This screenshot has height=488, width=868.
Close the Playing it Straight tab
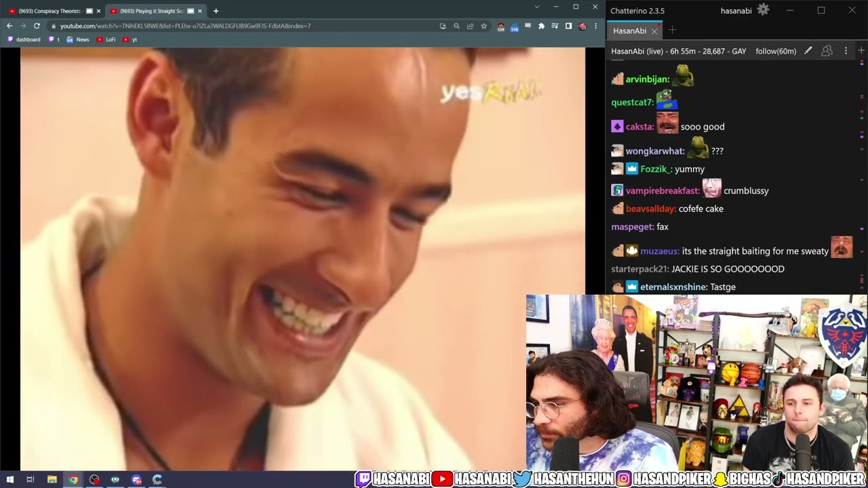point(199,11)
